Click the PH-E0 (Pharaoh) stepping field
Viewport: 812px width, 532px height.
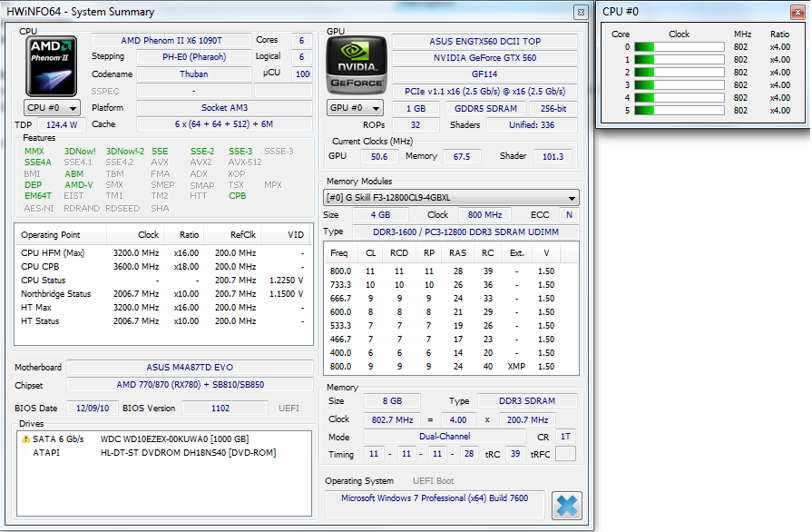click(194, 57)
